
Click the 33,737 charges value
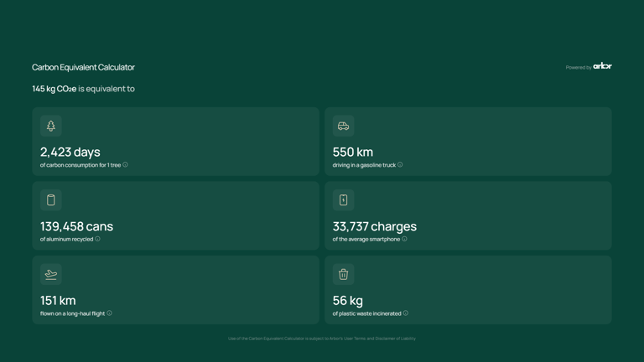pos(374,226)
